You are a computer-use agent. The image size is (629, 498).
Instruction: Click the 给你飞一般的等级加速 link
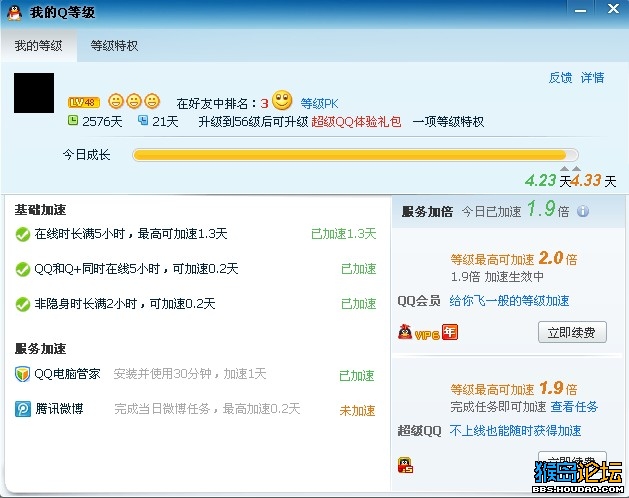[509, 301]
